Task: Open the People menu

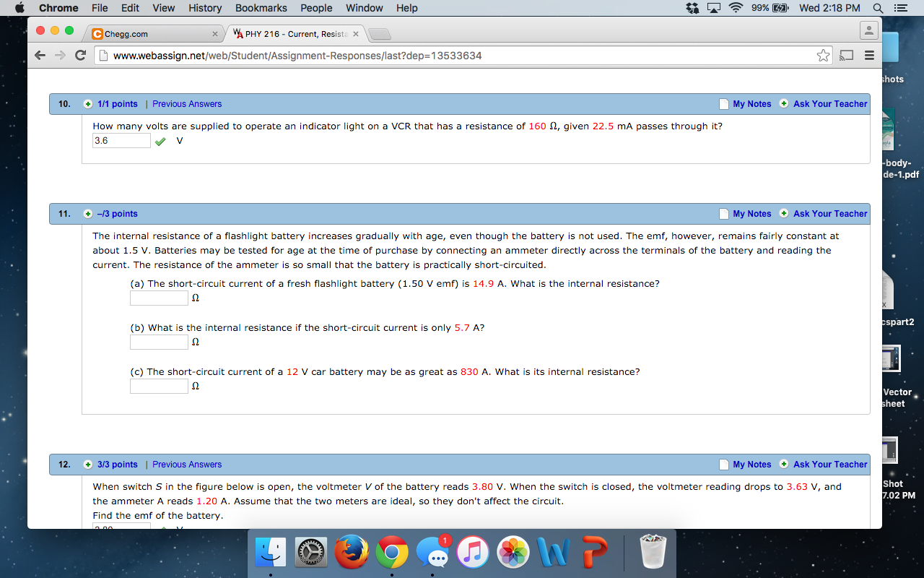Action: click(316, 8)
